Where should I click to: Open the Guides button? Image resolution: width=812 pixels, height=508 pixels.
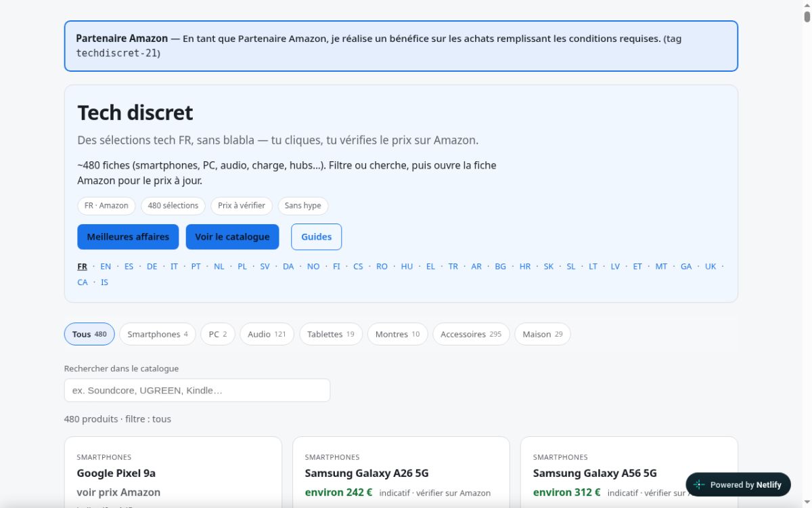(x=316, y=237)
